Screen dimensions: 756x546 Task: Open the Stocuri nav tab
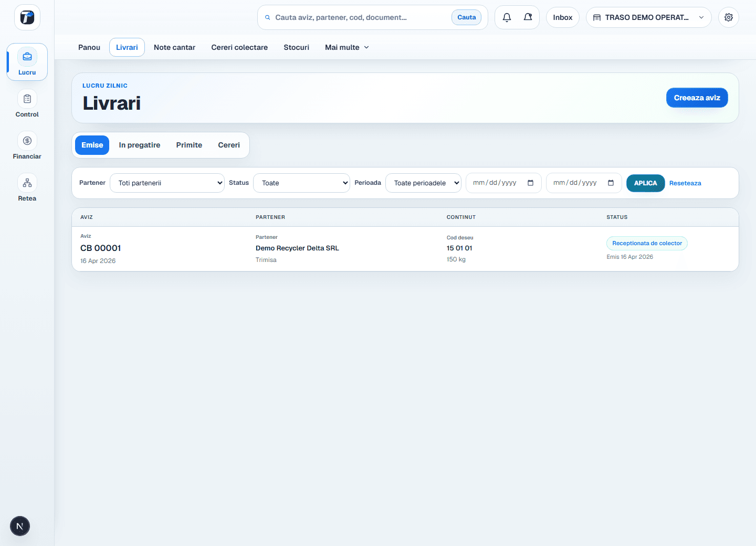[297, 47]
